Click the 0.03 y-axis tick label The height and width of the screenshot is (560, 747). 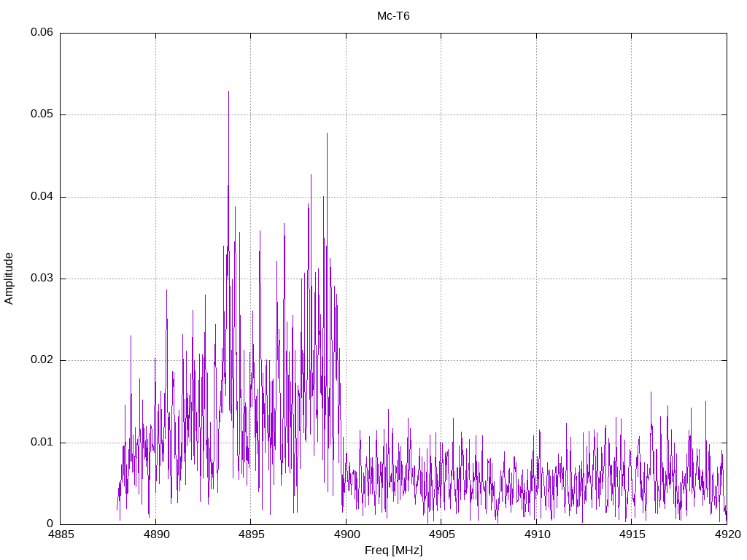coord(42,279)
